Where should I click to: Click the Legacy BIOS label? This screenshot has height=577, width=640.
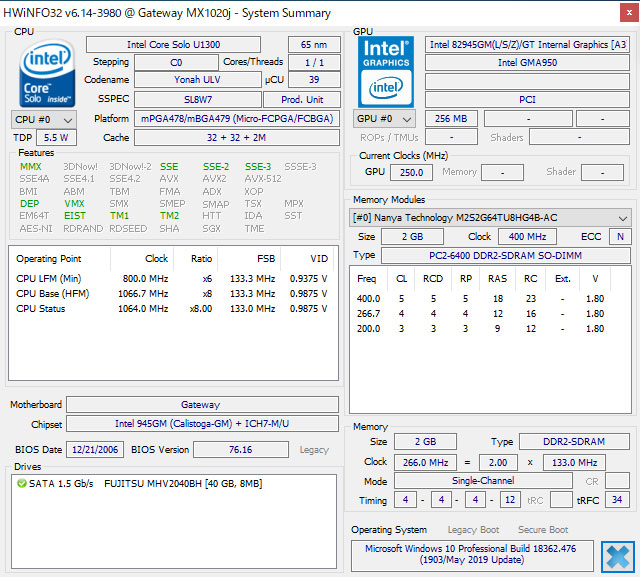[x=314, y=450]
